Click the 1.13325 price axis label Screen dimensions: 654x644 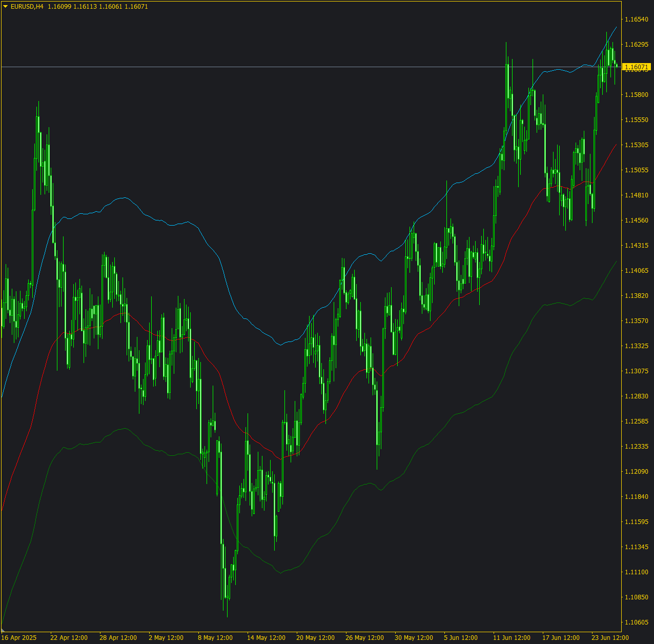(637, 346)
